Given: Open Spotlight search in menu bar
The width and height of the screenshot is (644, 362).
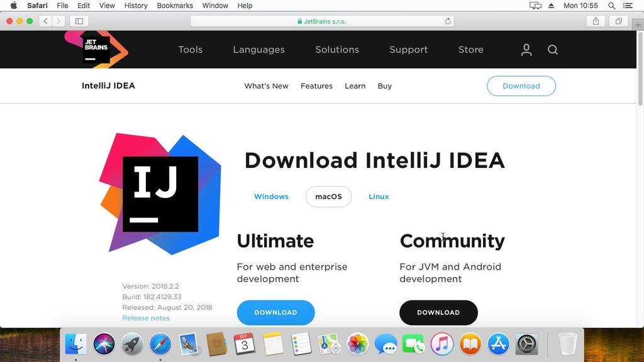Looking at the screenshot, I should pyautogui.click(x=611, y=5).
